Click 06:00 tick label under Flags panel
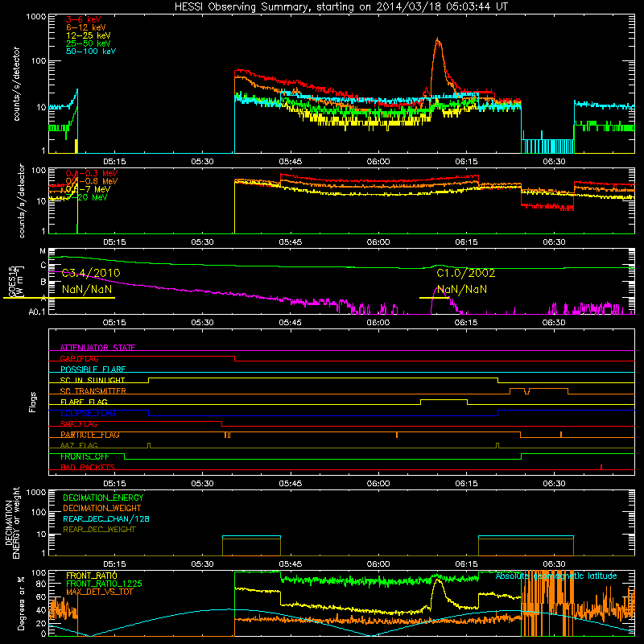Image resolution: width=644 pixels, height=644 pixels. [378, 484]
